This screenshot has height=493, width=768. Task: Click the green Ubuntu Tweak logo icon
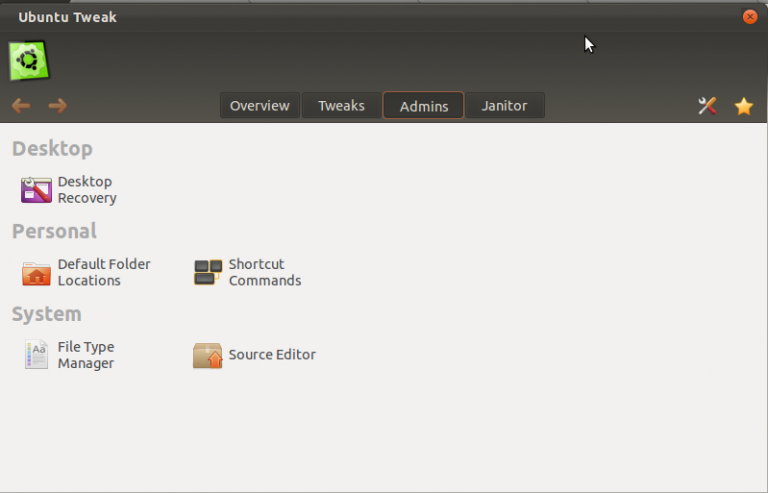29,60
